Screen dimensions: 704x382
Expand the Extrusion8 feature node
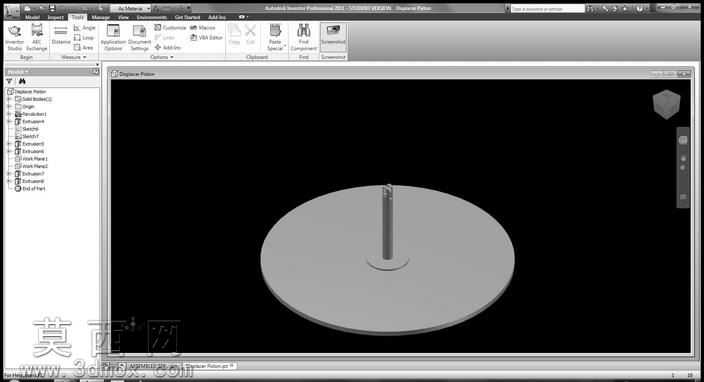pyautogui.click(x=9, y=181)
